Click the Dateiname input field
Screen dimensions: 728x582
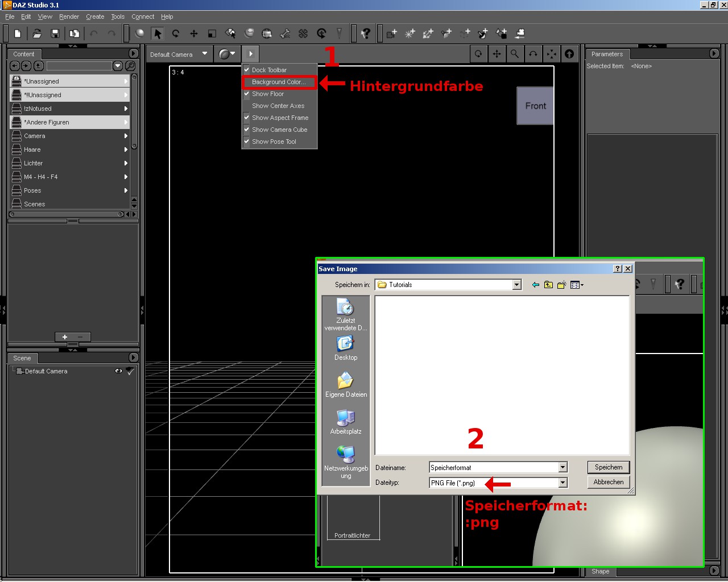(x=494, y=467)
